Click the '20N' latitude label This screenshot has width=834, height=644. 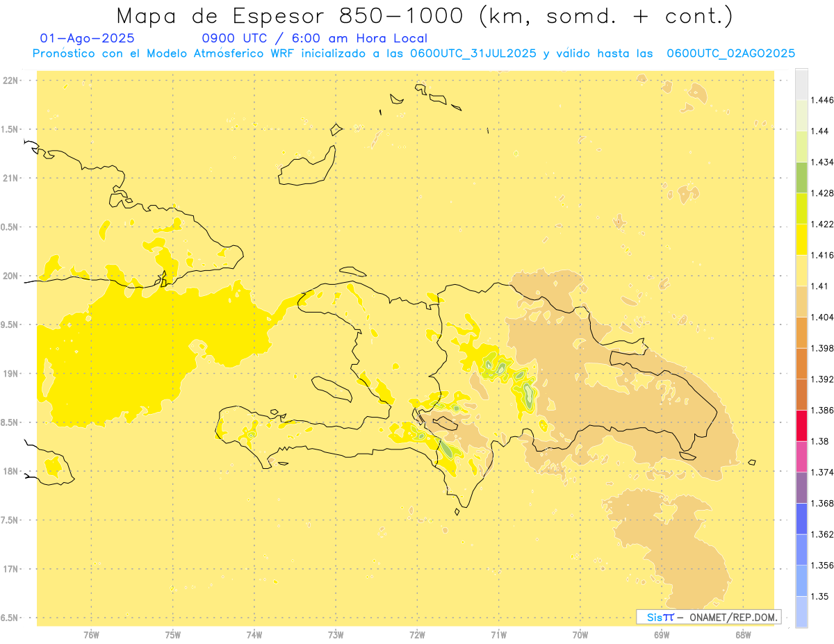coord(12,276)
